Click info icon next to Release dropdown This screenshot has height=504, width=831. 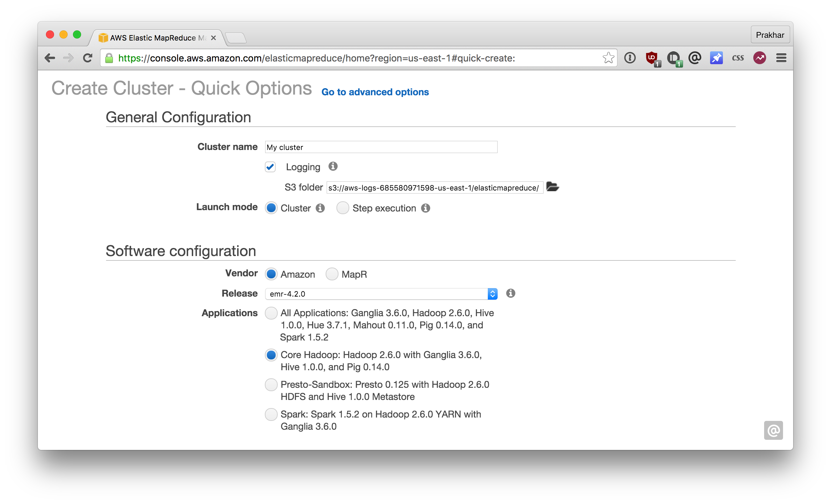tap(510, 293)
